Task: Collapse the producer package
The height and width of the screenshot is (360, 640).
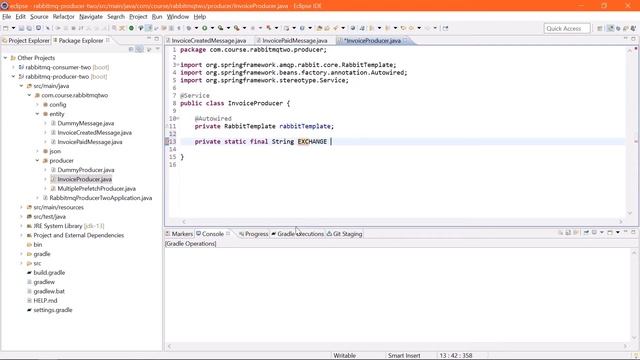Action: point(38,161)
